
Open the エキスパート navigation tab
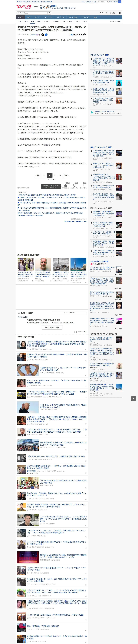[x=48, y=17]
